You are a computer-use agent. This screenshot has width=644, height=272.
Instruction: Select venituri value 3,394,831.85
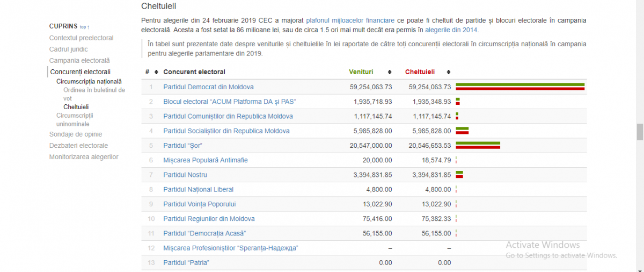[x=373, y=175]
